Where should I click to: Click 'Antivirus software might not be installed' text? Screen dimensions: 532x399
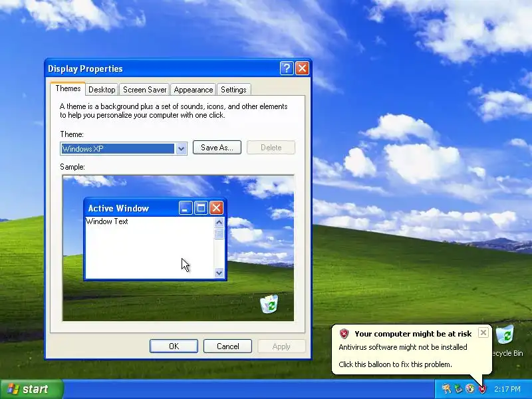(x=403, y=347)
